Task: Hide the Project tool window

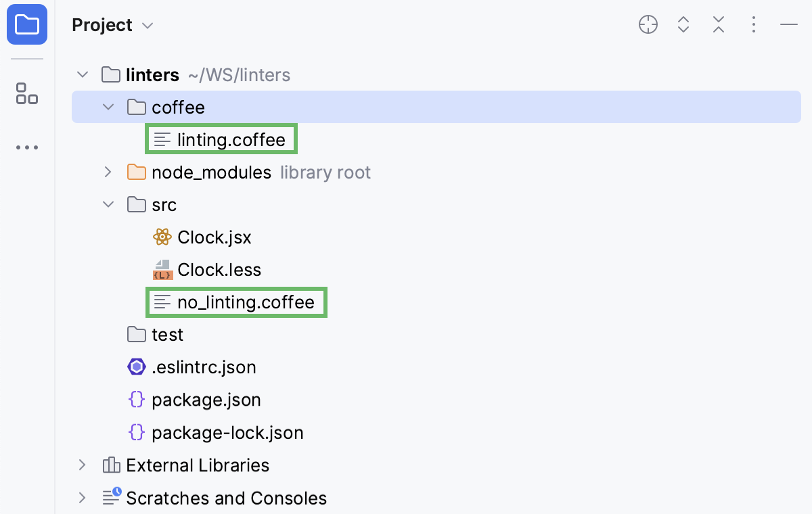Action: (x=789, y=24)
